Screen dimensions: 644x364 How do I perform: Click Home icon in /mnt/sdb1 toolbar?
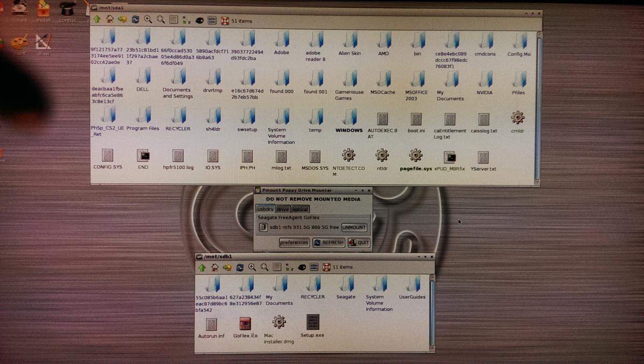[215, 267]
